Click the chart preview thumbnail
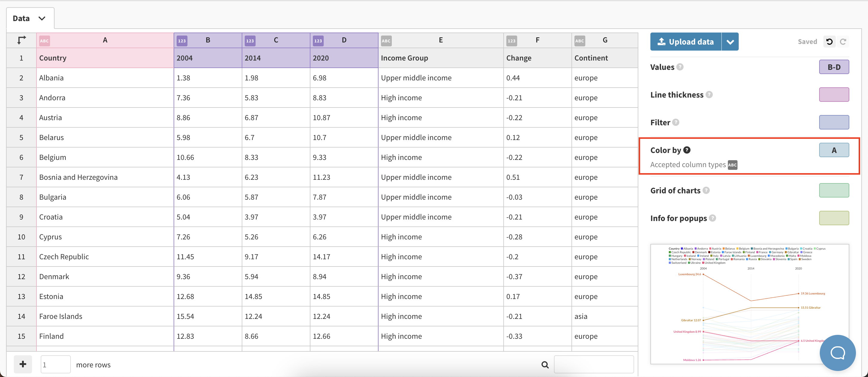This screenshot has height=377, width=868. pos(749,304)
